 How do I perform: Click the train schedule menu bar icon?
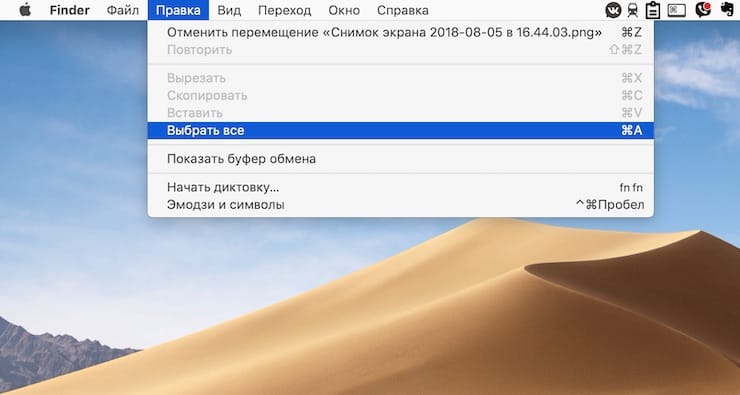click(x=633, y=10)
